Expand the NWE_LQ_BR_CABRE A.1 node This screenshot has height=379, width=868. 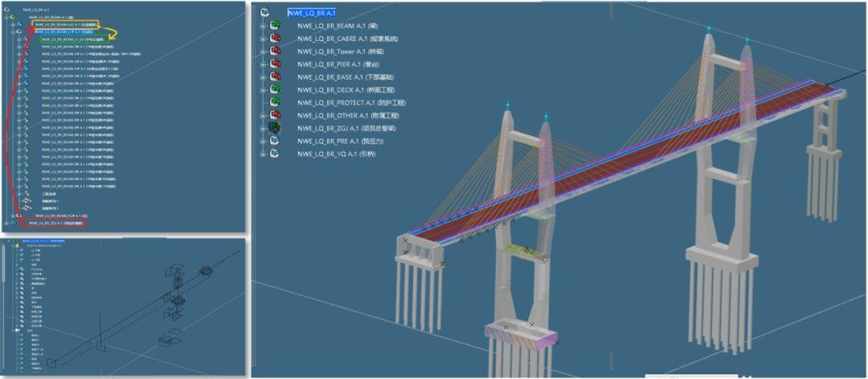pyautogui.click(x=262, y=39)
